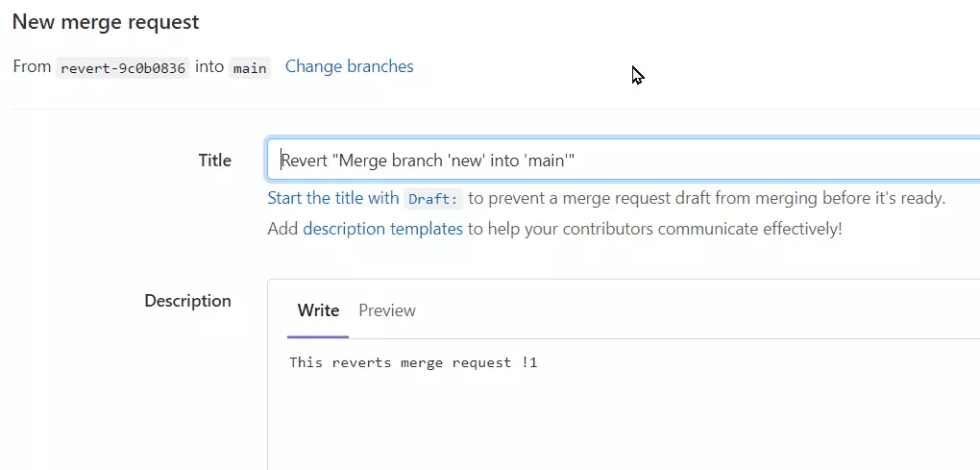Switch to the Write tab
The image size is (980, 470).
(x=318, y=310)
